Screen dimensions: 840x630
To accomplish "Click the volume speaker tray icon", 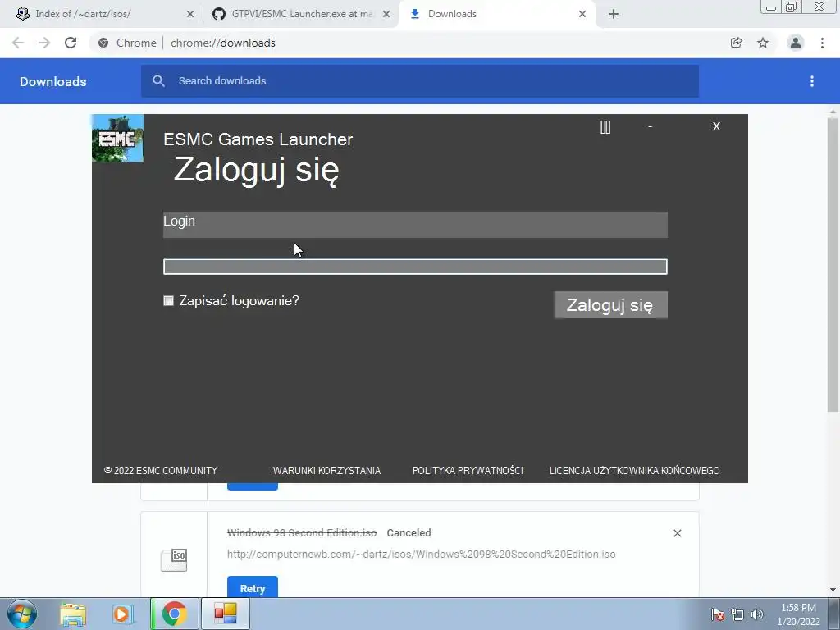I will tap(757, 614).
